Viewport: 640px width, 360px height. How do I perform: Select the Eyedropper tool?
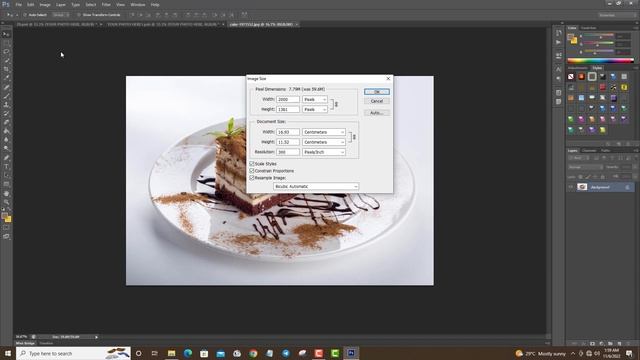tap(6, 78)
